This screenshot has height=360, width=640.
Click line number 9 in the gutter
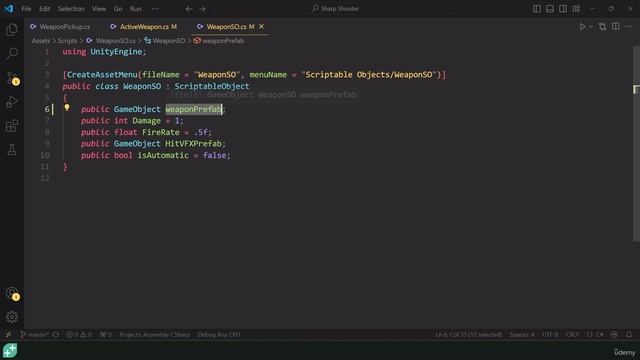click(47, 144)
